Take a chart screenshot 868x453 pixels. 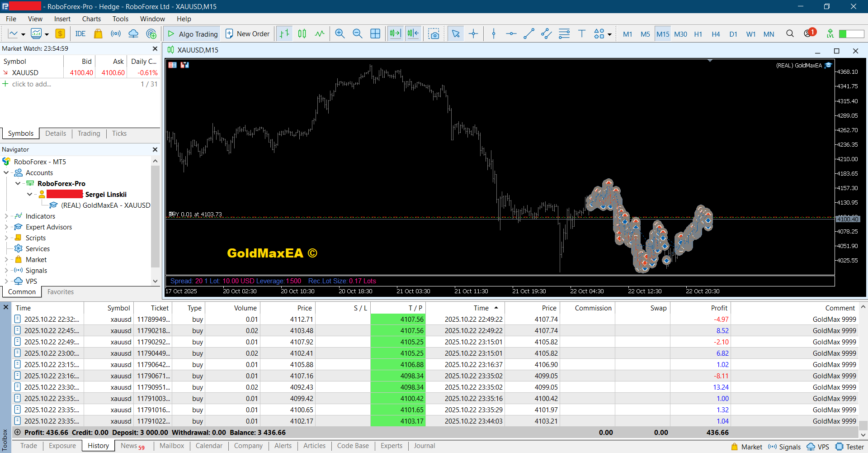tap(434, 34)
